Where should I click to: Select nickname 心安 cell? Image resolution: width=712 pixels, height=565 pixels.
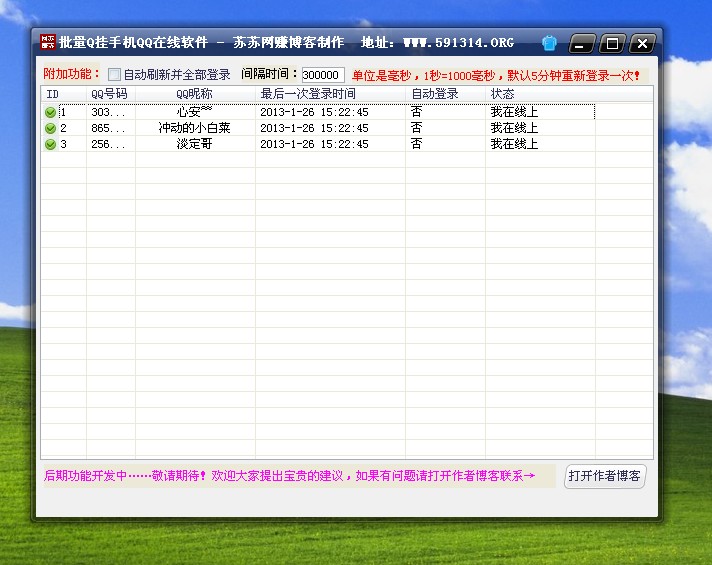click(194, 112)
